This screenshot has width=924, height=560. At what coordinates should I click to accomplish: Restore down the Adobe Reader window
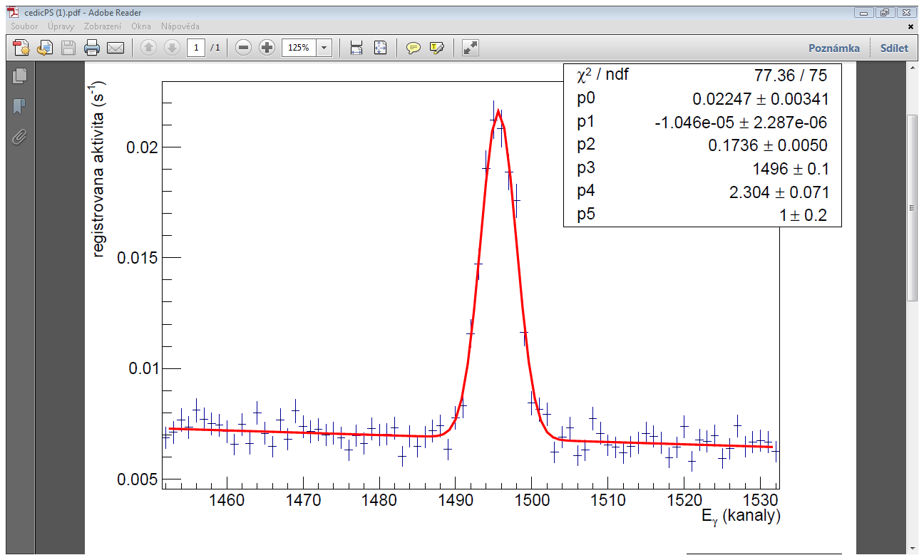click(x=884, y=12)
